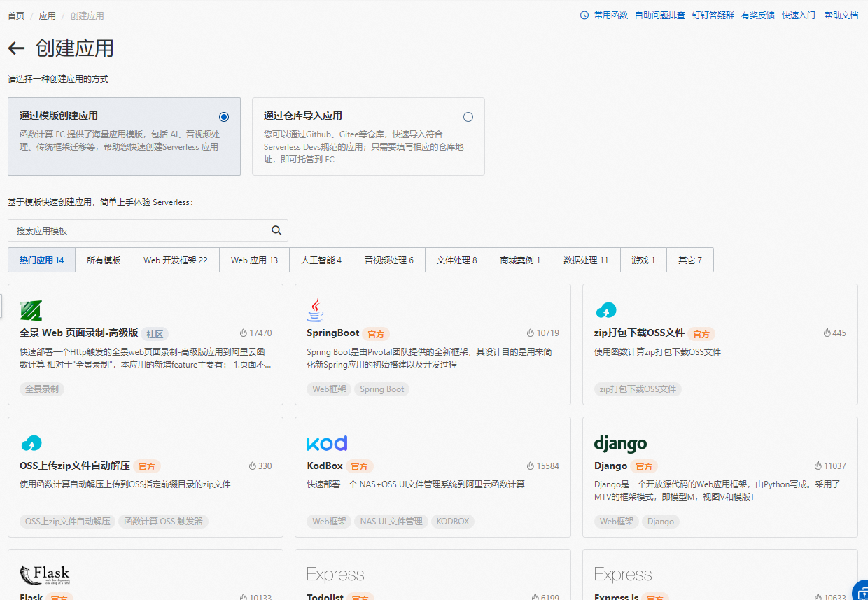Image resolution: width=868 pixels, height=600 pixels.
Task: Select the 音视频处理 6 tab
Action: pyautogui.click(x=389, y=260)
